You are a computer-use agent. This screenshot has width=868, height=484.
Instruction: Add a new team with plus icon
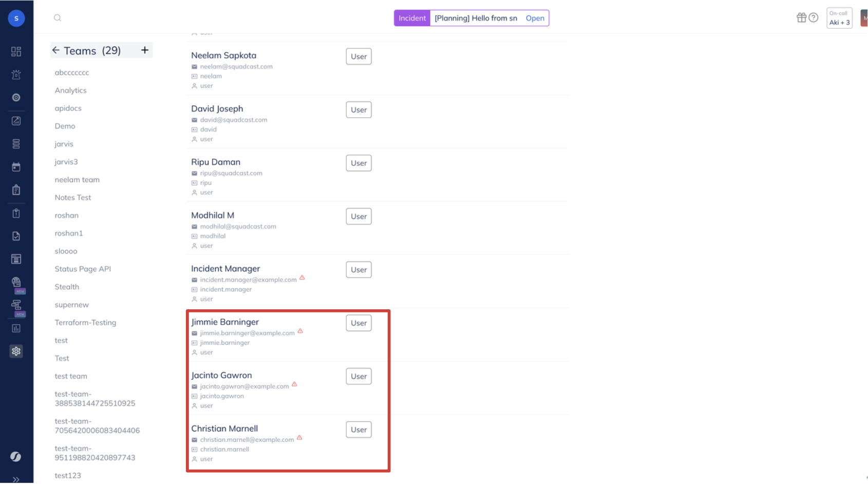coord(145,50)
